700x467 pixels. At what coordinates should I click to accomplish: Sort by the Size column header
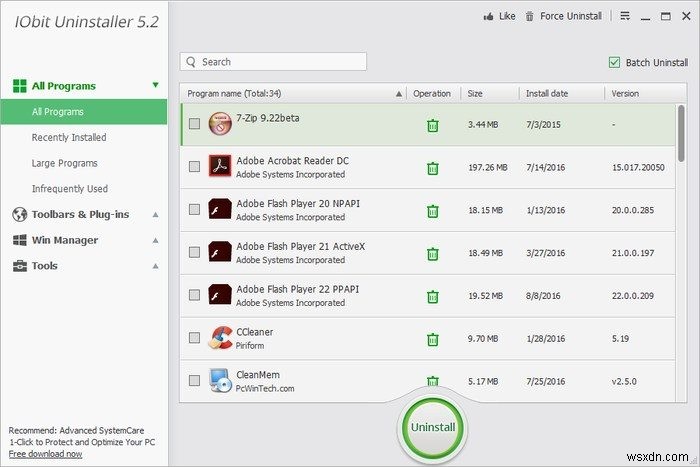coord(475,94)
